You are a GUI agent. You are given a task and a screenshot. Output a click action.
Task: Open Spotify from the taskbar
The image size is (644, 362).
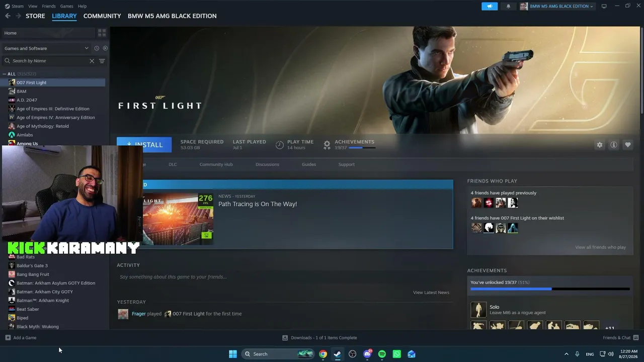pyautogui.click(x=382, y=354)
